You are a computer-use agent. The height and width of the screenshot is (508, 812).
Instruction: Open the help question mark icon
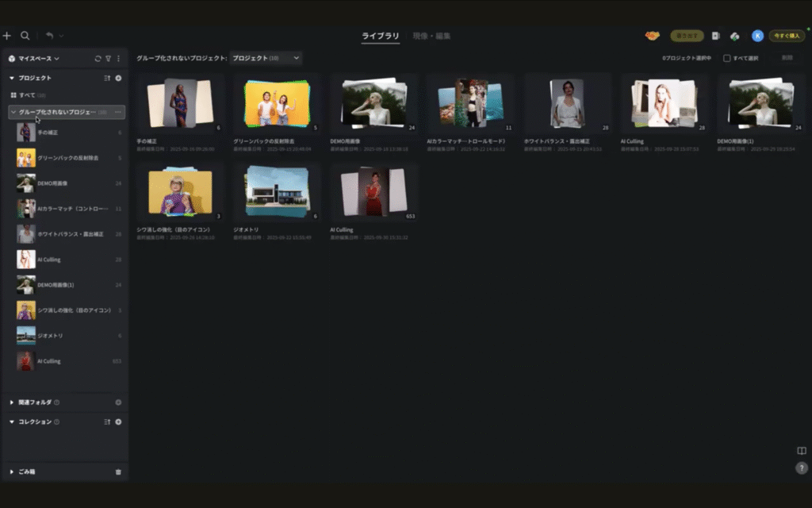pyautogui.click(x=801, y=468)
